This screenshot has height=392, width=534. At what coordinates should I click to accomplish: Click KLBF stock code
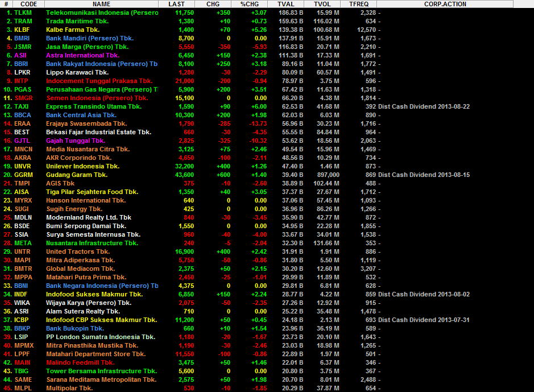[x=22, y=30]
